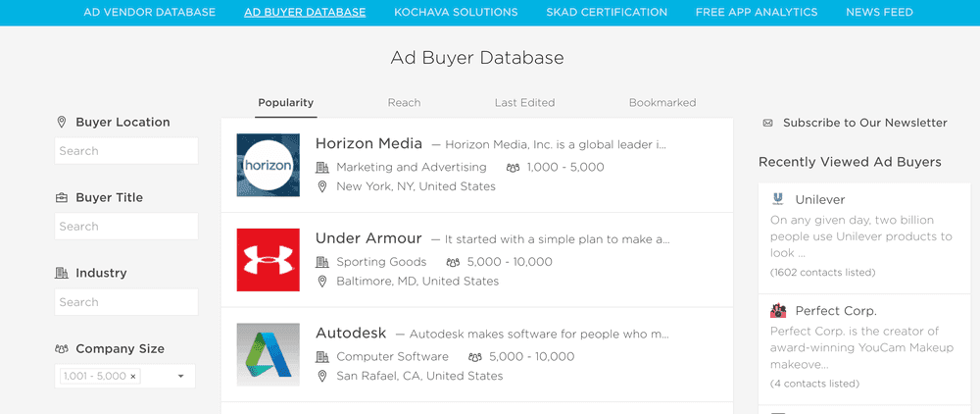Click the newsletter envelope icon
The height and width of the screenshot is (414, 980).
(x=768, y=124)
